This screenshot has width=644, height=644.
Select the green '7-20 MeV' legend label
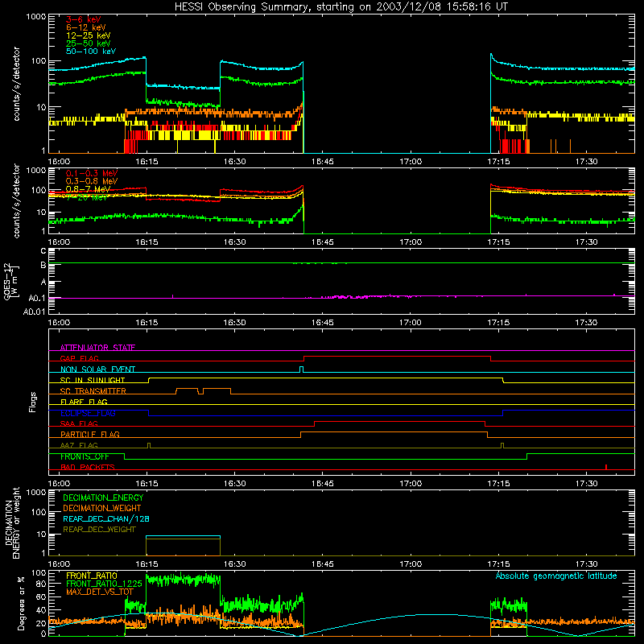click(x=87, y=197)
